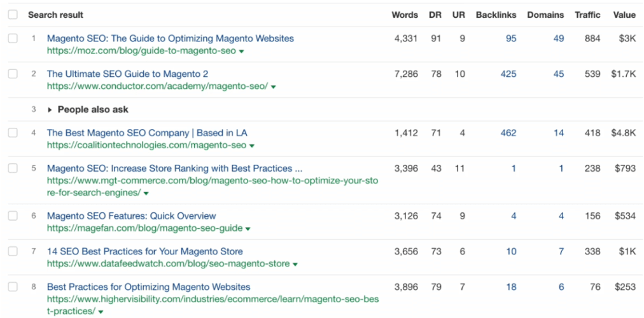
Task: Open dropdown arrow after highervisibility.com URL
Action: 101,312
